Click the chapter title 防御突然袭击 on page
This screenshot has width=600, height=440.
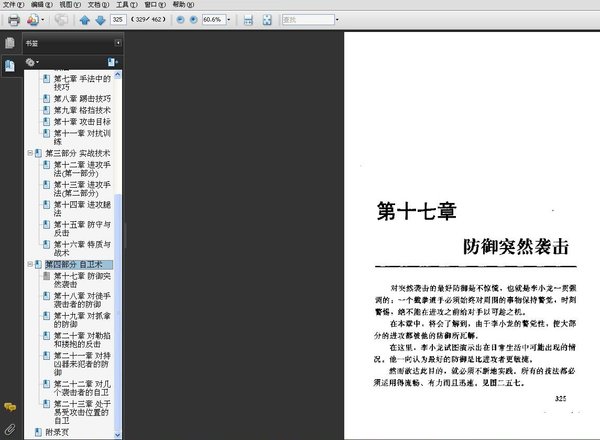pyautogui.click(x=516, y=247)
